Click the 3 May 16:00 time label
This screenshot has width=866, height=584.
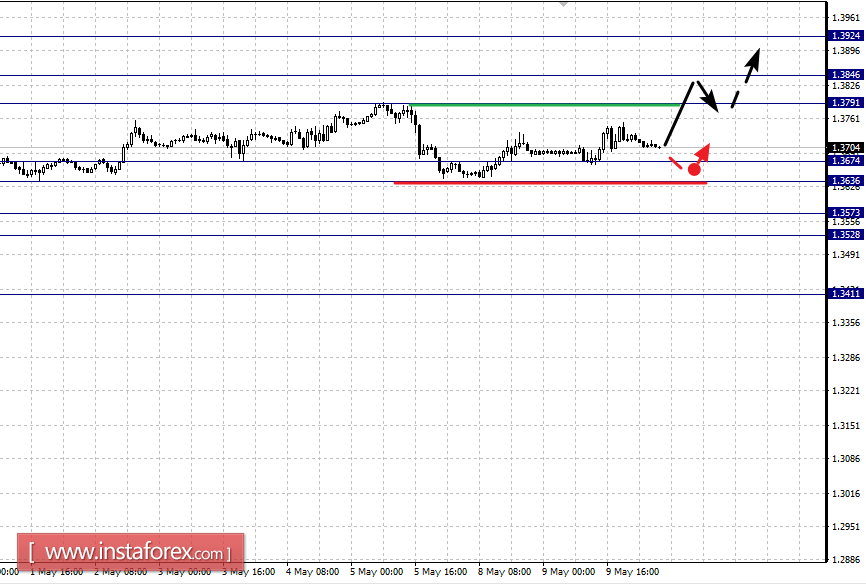[x=249, y=572]
